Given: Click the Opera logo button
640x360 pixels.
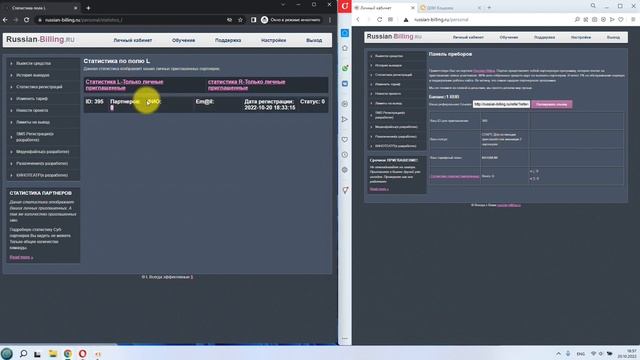Looking at the screenshot, I should (x=345, y=6).
